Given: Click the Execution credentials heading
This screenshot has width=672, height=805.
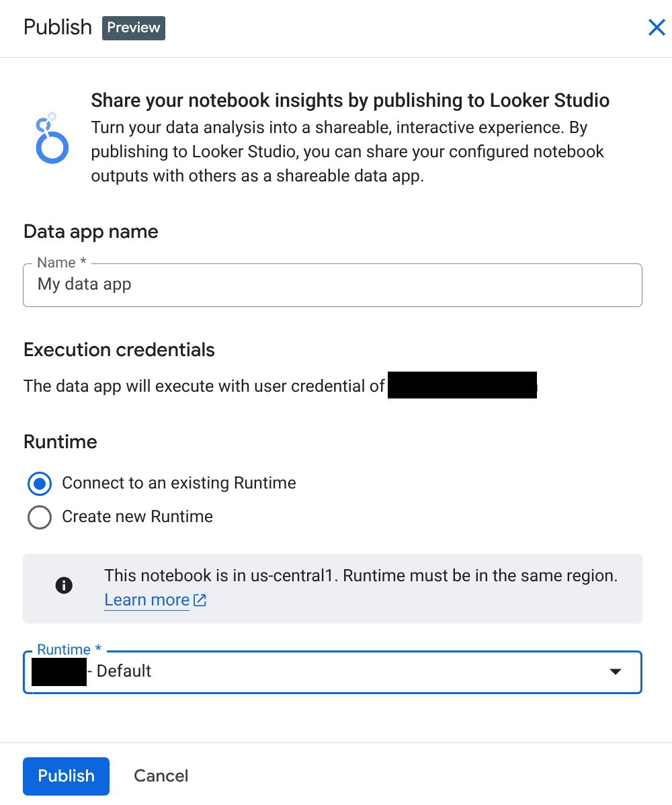Looking at the screenshot, I should 118,349.
